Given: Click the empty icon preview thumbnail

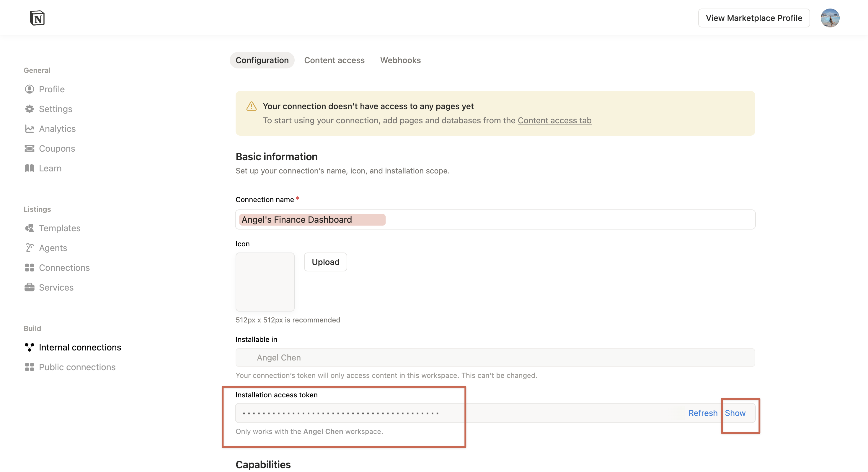Looking at the screenshot, I should click(265, 282).
